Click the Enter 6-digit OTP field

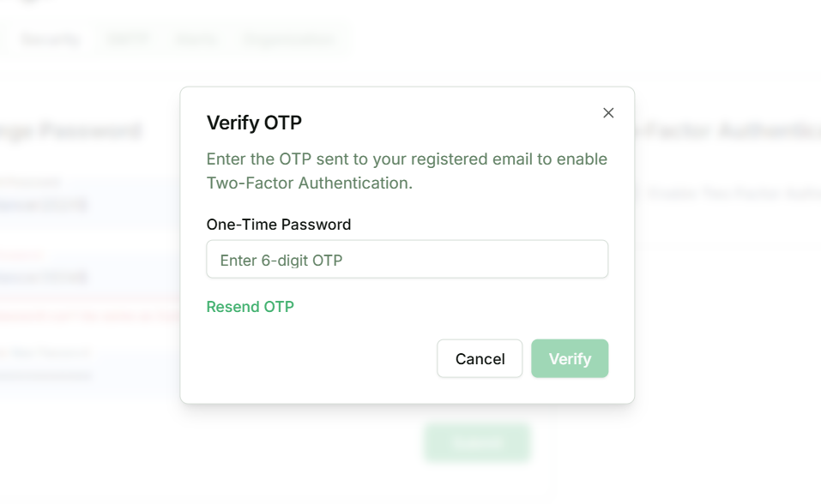coord(407,260)
